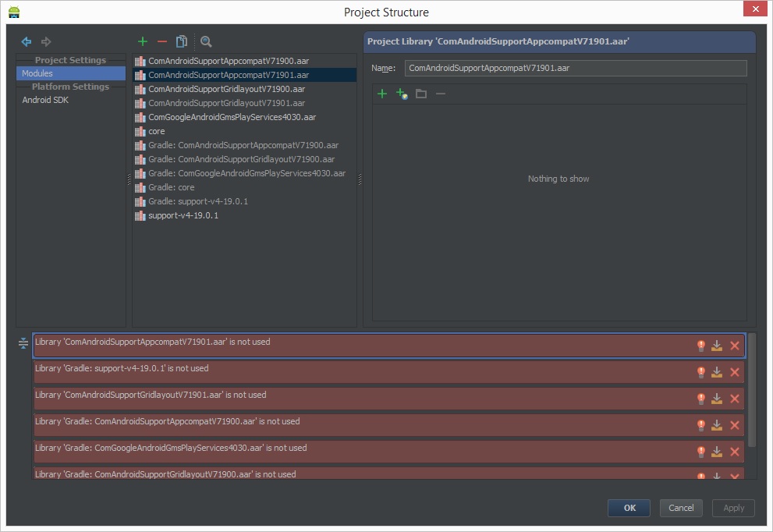Add library classes with the green plus
The width and height of the screenshot is (773, 532).
(382, 94)
